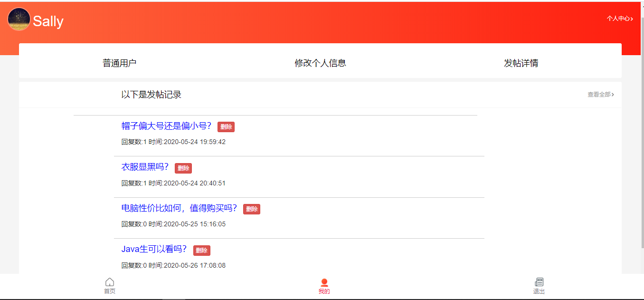Screen dimensions: 644x300
Task: Click timestamp 2020-05-24 19:59:42
Action: pos(195,142)
